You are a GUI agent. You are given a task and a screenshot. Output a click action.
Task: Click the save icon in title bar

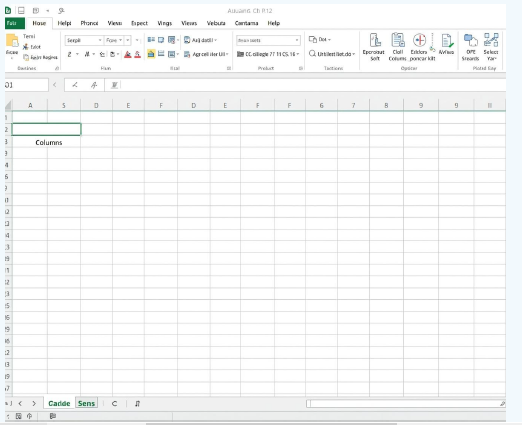[x=21, y=11]
